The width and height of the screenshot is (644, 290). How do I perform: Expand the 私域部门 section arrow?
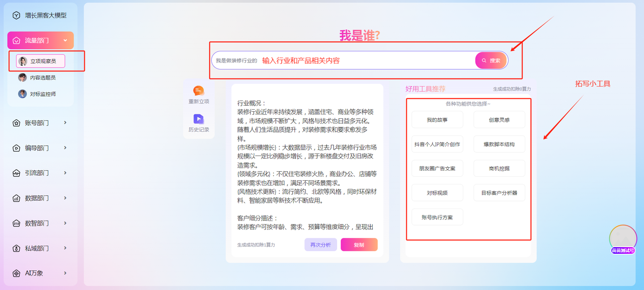65,248
